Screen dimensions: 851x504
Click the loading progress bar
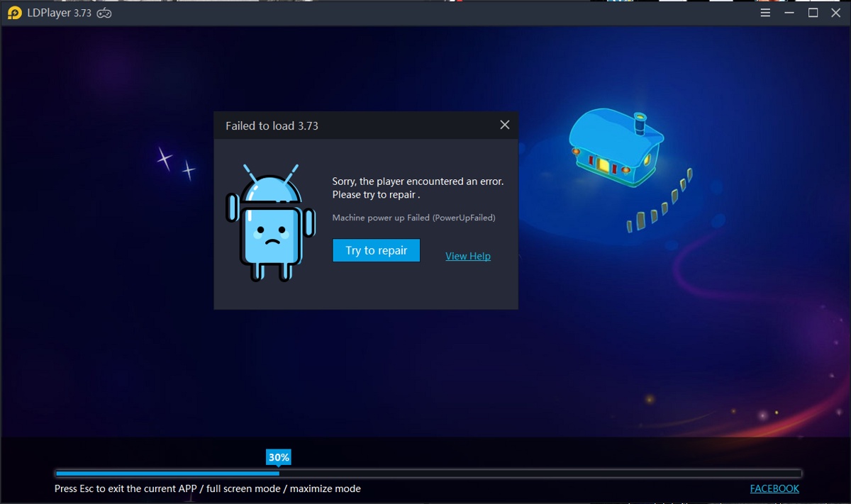(x=428, y=474)
